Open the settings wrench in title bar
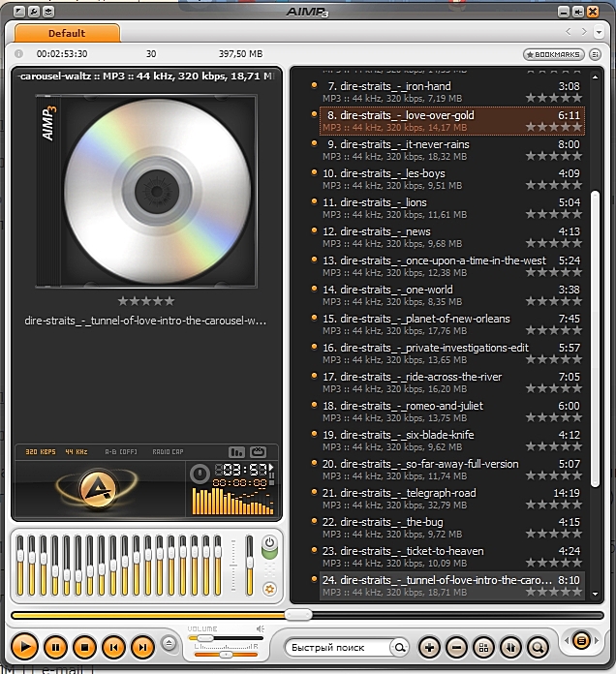Viewport: 616px width, 674px height. 34,12
